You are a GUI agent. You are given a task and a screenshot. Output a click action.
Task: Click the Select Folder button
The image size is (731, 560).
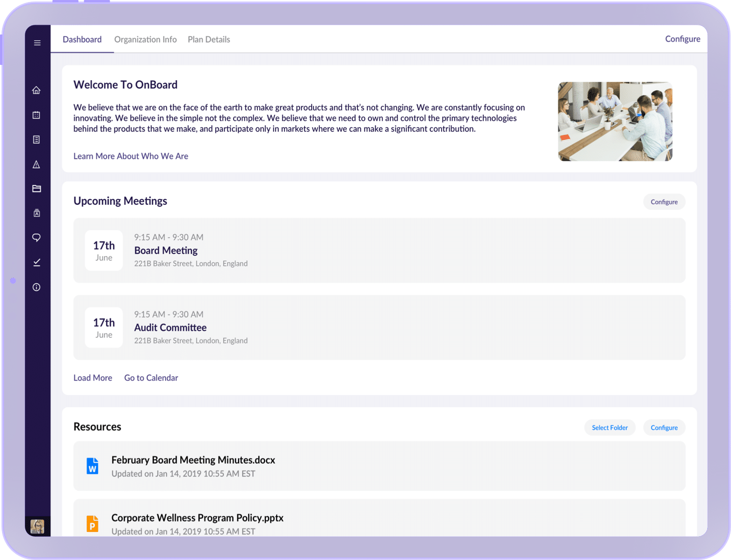click(x=610, y=428)
